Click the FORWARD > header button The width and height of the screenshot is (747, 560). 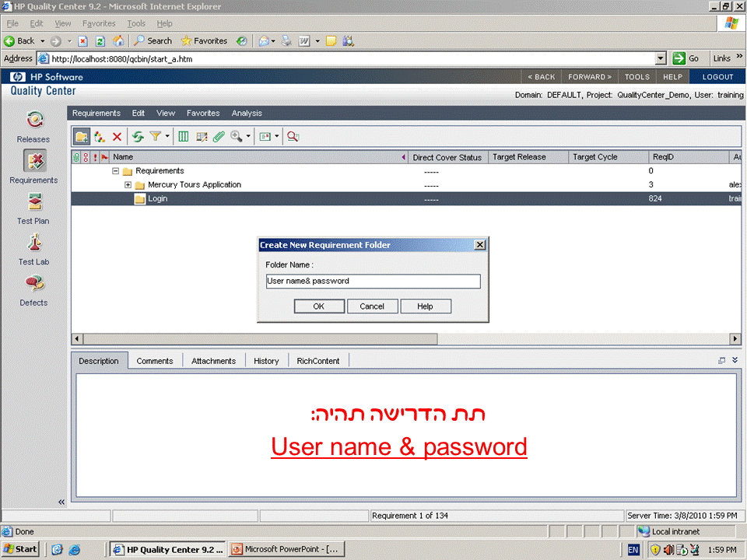click(590, 77)
